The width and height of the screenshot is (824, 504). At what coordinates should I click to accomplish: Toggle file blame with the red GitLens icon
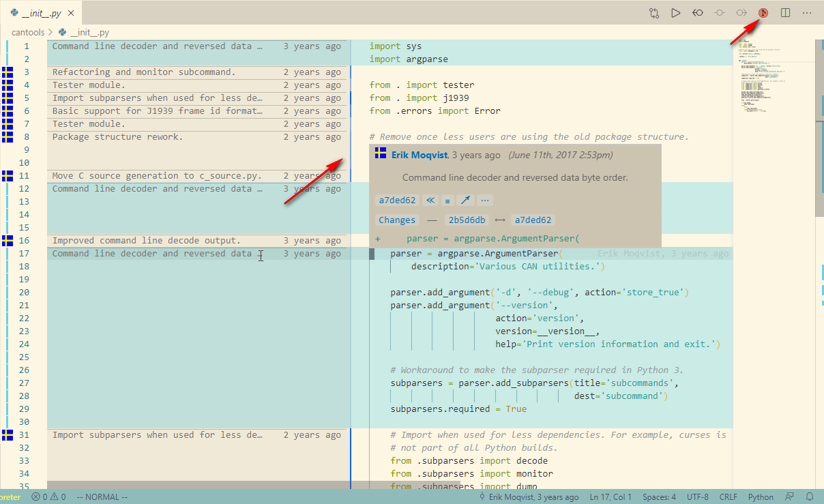(x=764, y=12)
